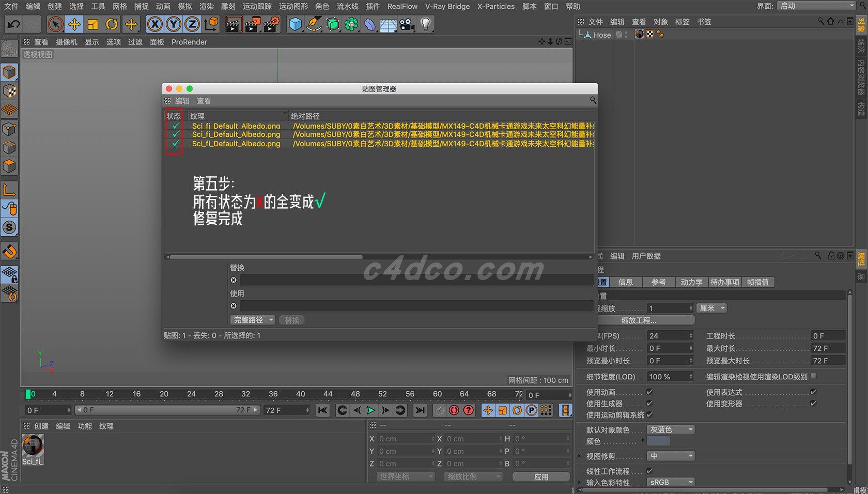Viewport: 868px width, 494px height.
Task: Clear the 替换 field with its X icon
Action: click(x=234, y=280)
